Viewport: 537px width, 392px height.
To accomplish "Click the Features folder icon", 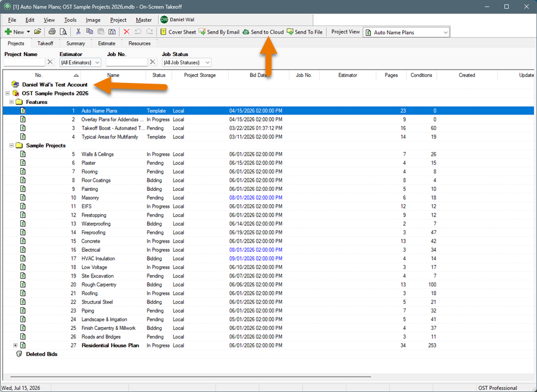I will 19,102.
